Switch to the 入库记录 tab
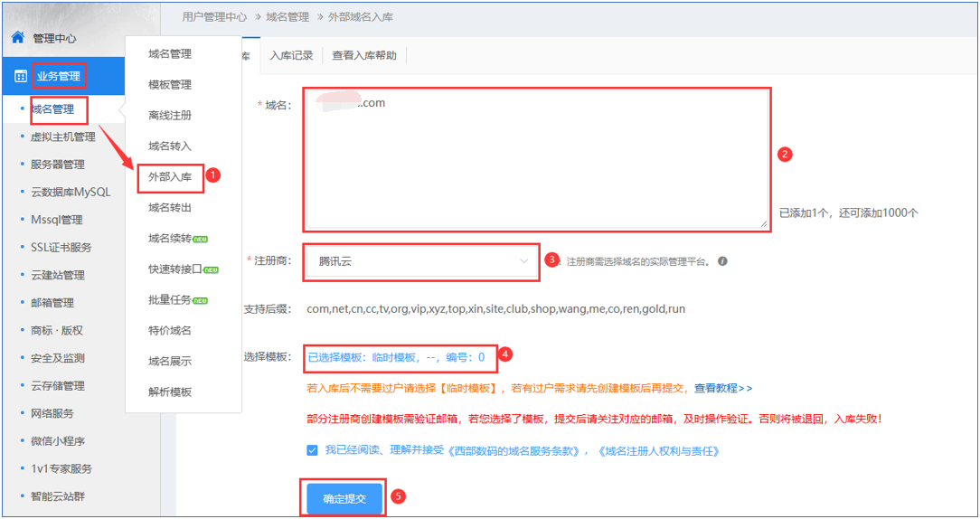 point(291,55)
